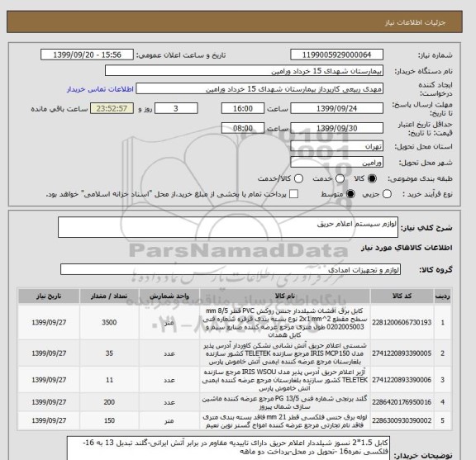Click the ردیف column header
476x460 pixels.
coord(442,296)
